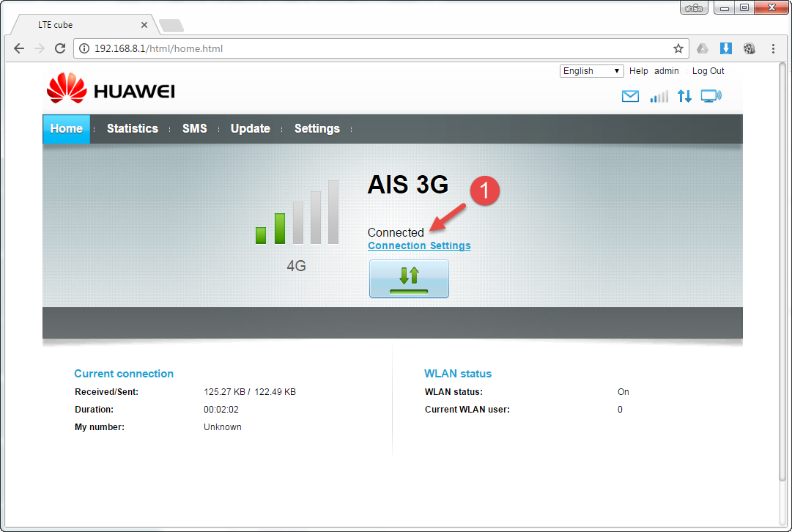Viewport: 792px width, 532px height.
Task: Click the AIS 3G operator name
Action: [x=408, y=185]
